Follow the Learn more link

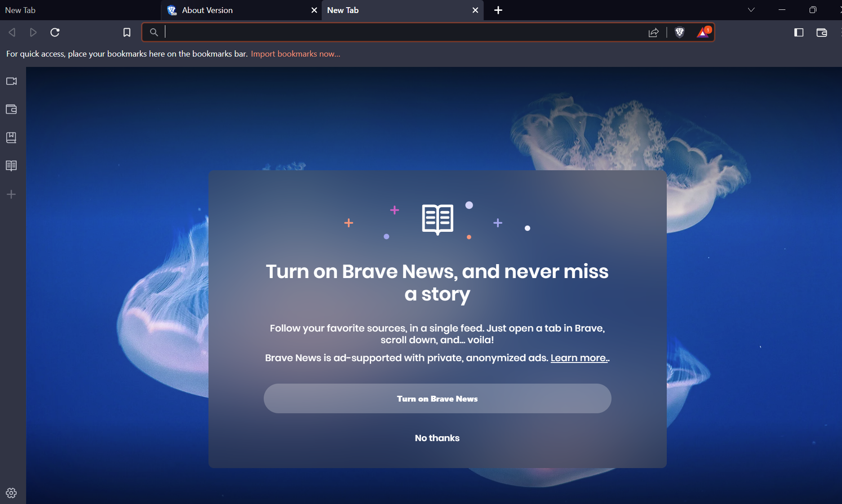click(x=579, y=358)
